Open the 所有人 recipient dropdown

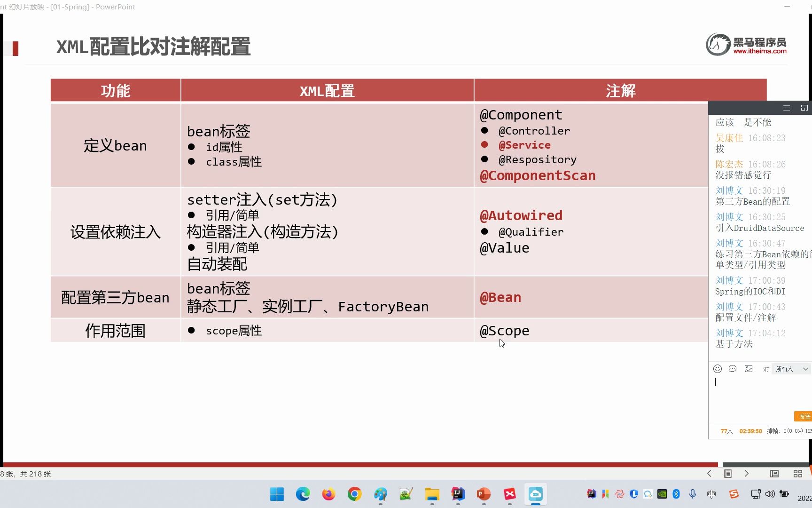tap(791, 369)
